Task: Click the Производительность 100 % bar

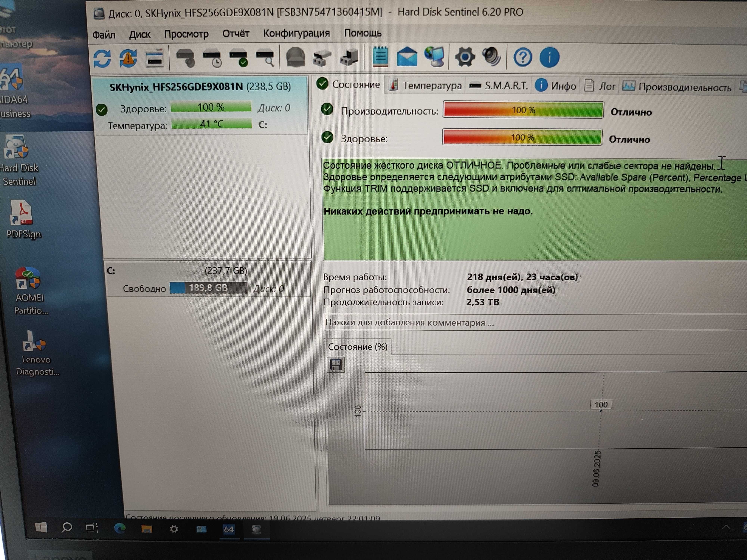Action: pyautogui.click(x=523, y=110)
